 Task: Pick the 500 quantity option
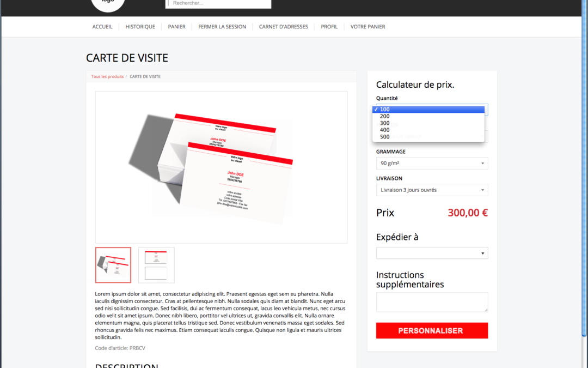[x=428, y=137]
